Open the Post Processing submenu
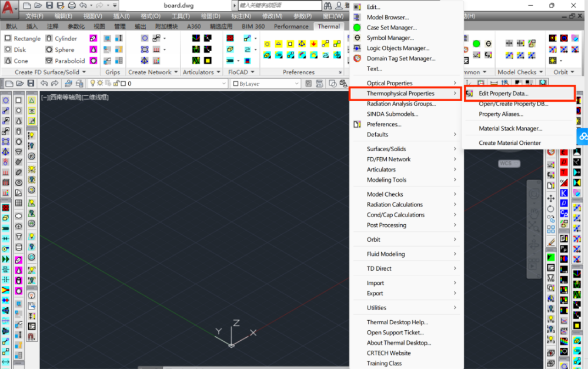 406,225
